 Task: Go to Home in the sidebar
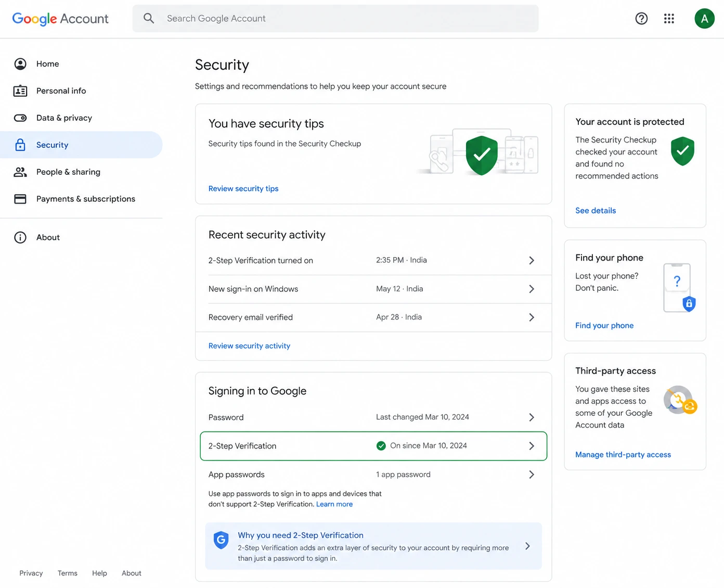[x=81, y=64]
